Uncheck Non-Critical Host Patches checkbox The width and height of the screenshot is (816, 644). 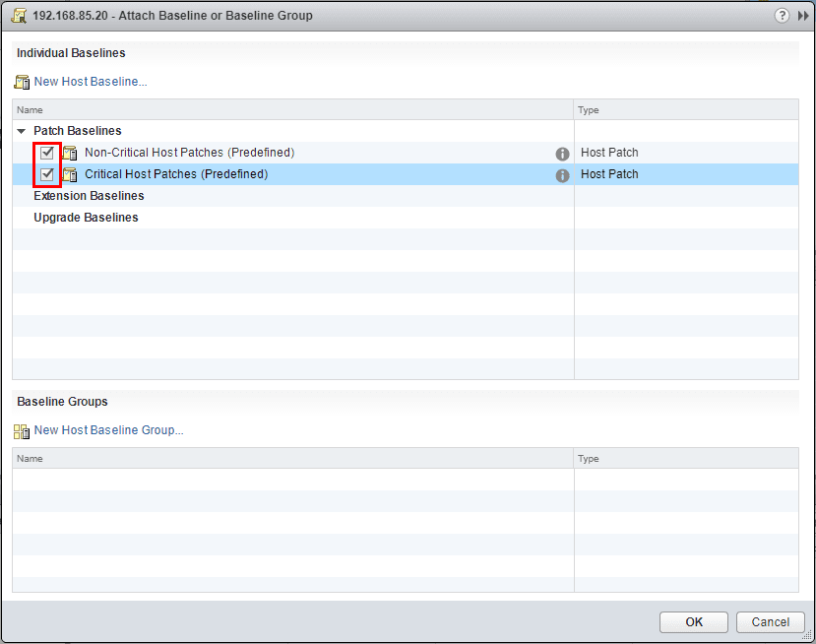pyautogui.click(x=47, y=153)
